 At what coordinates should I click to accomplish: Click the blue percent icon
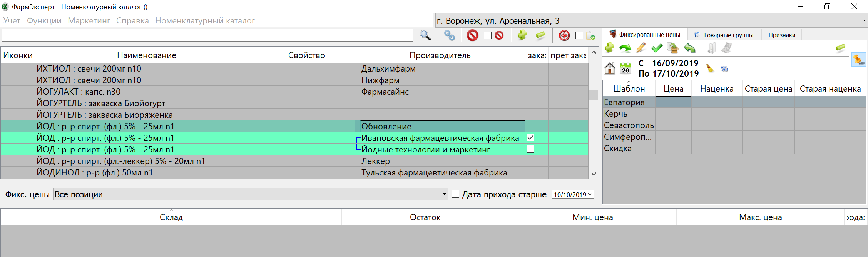(724, 68)
